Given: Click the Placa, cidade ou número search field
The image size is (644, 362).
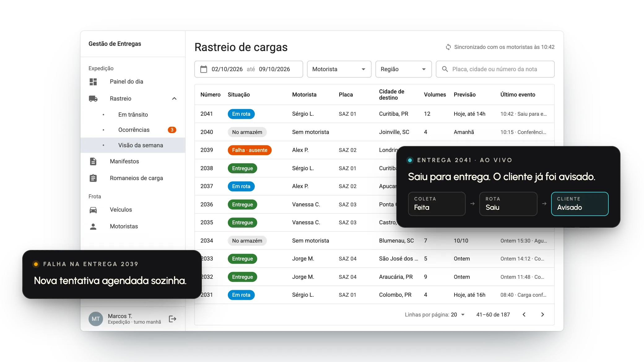Looking at the screenshot, I should tap(495, 69).
